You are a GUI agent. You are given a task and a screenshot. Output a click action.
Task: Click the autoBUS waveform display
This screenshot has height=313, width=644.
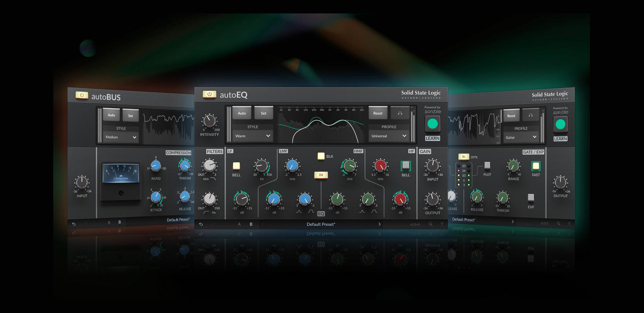click(168, 127)
